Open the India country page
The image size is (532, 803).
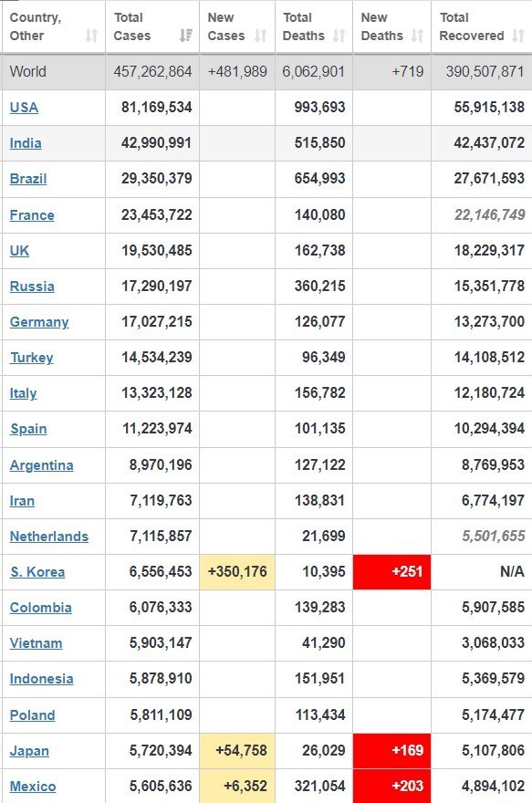26,143
